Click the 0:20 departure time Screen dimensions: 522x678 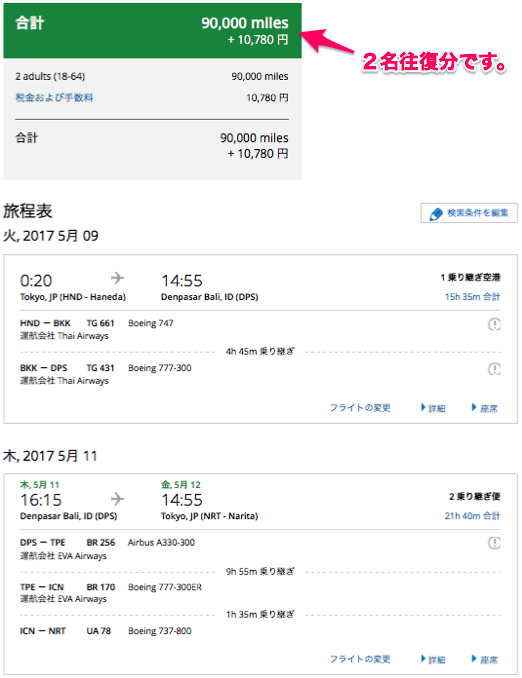coord(36,281)
